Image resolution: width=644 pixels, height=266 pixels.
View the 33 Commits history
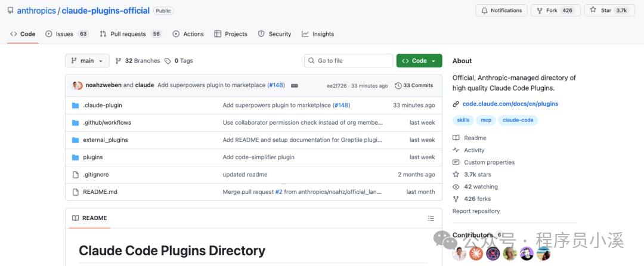pos(414,85)
